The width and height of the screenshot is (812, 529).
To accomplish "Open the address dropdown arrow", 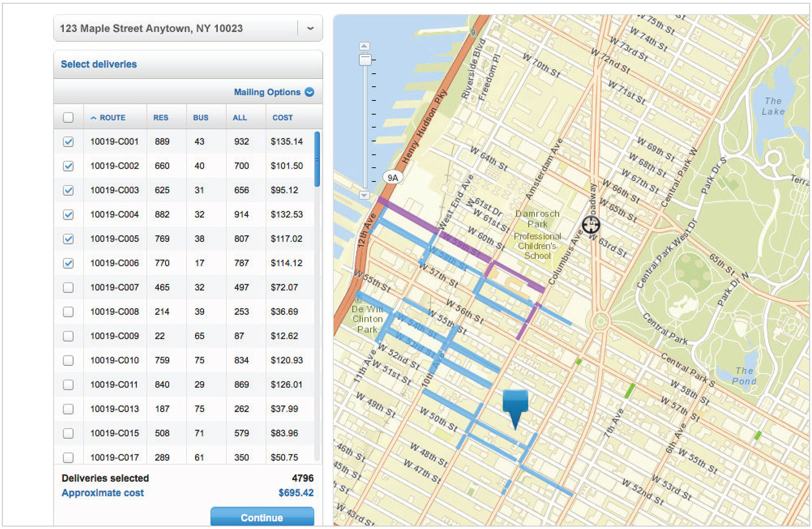I will [x=310, y=28].
